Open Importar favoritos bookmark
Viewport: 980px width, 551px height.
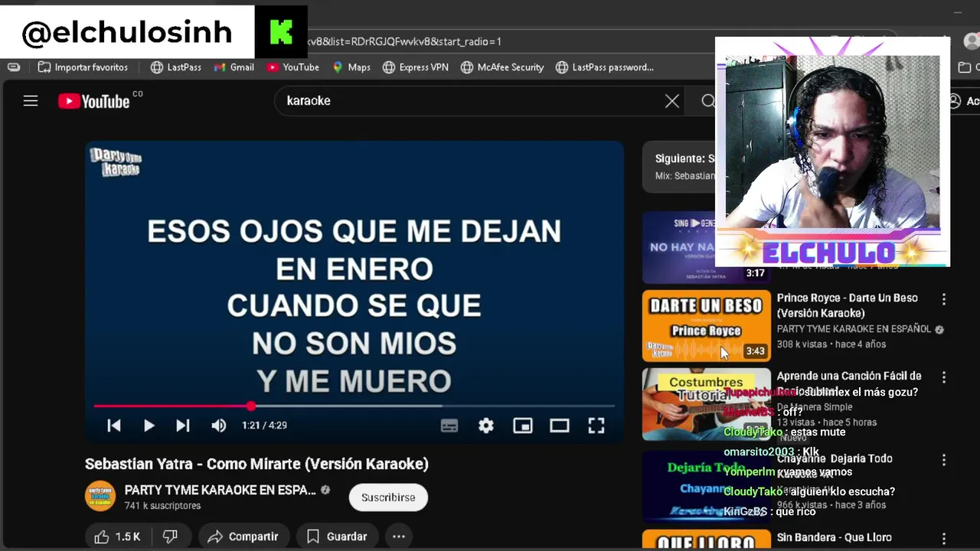[83, 67]
